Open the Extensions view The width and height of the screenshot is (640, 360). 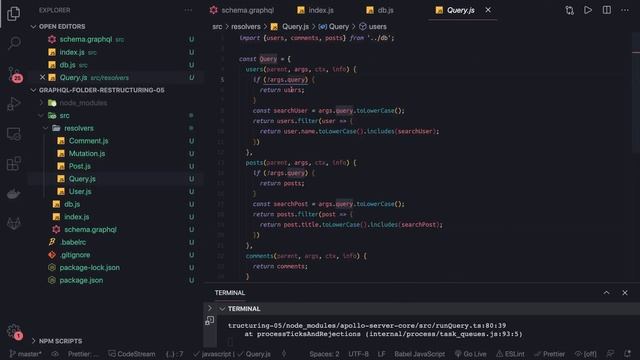14,164
